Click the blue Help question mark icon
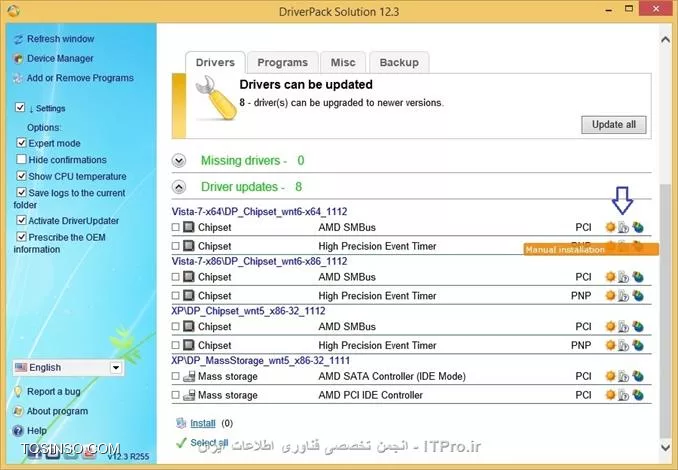Screen dimensions: 678x470 18,431
